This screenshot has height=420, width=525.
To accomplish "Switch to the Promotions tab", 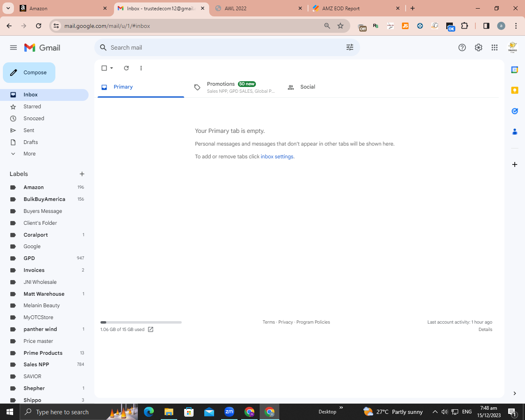I will 234,87.
